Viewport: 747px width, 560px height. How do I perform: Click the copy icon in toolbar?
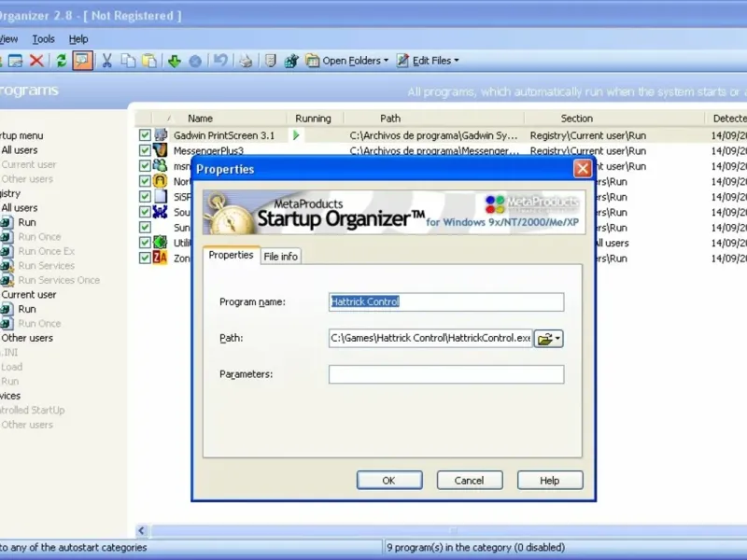pyautogui.click(x=128, y=61)
